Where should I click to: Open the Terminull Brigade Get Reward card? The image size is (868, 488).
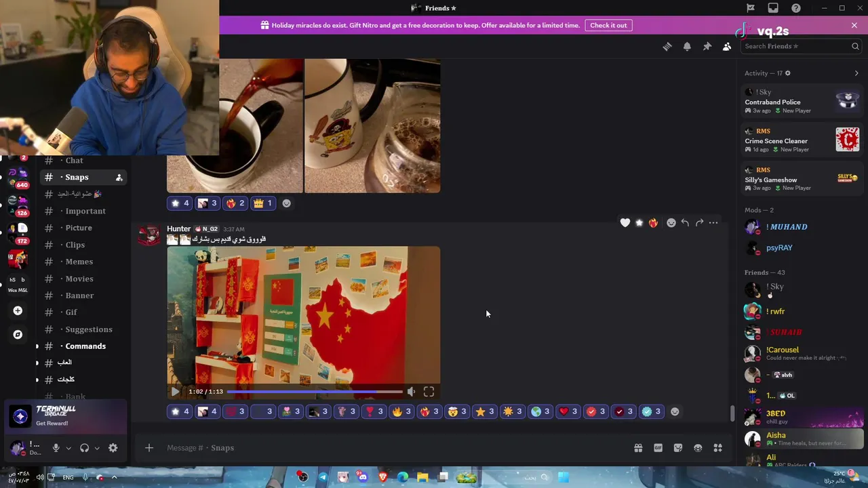pyautogui.click(x=66, y=415)
